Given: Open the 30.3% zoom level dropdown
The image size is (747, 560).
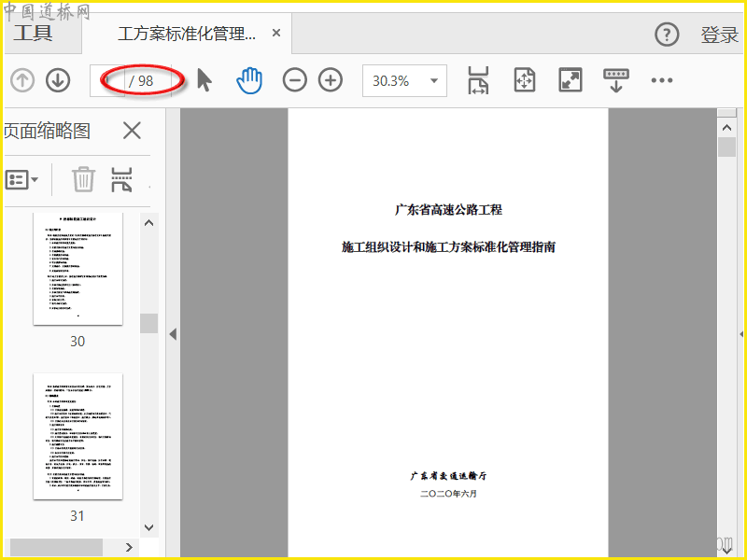Looking at the screenshot, I should 404,80.
